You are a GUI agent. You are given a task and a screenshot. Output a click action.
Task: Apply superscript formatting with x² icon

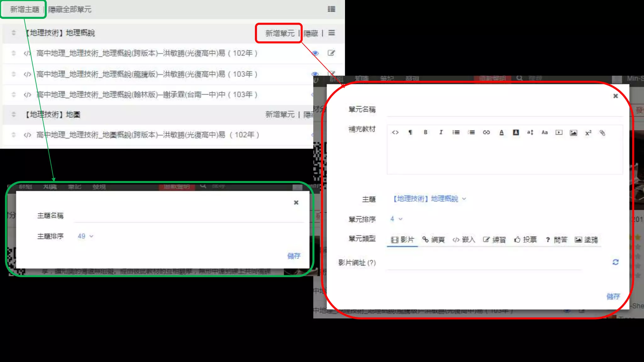click(588, 133)
